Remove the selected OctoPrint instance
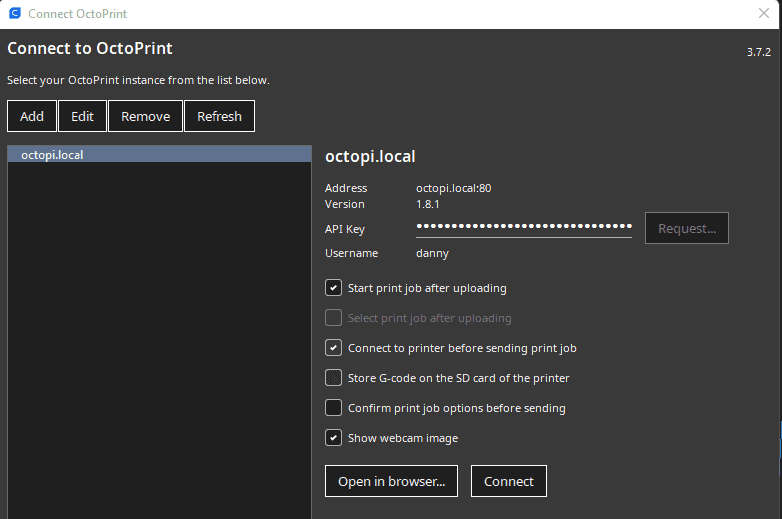The image size is (782, 519). click(x=146, y=116)
